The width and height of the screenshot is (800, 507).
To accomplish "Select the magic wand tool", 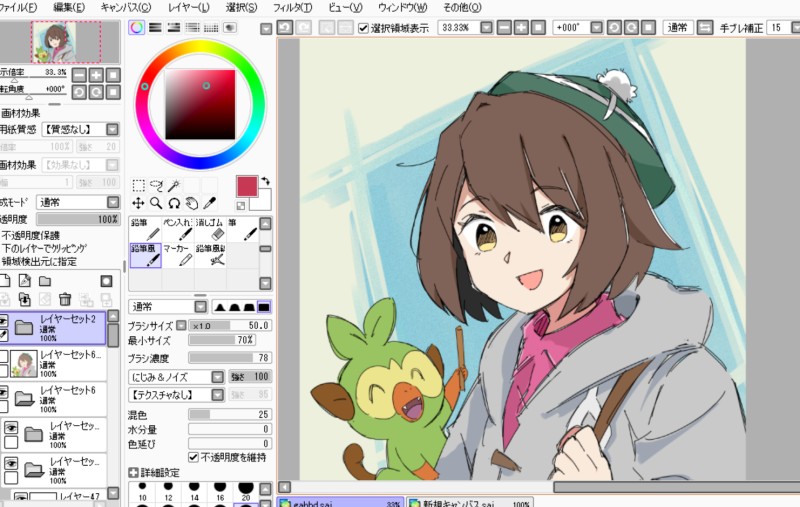I will click(x=174, y=185).
